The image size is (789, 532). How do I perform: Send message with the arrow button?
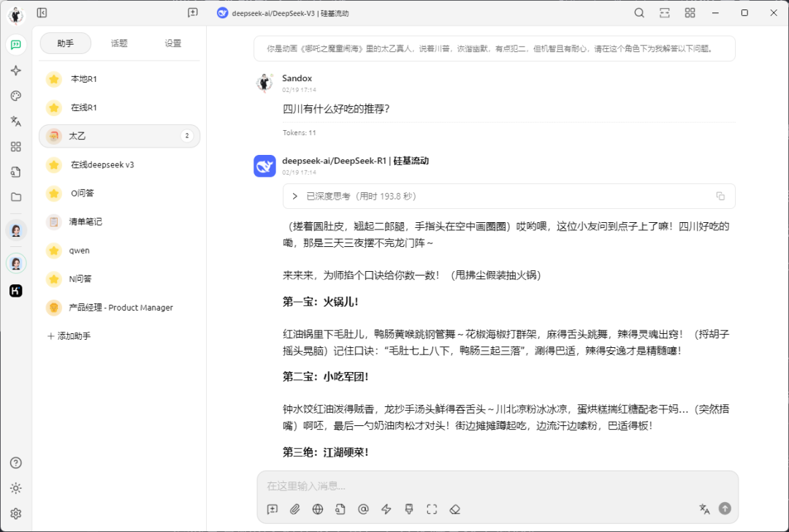pyautogui.click(x=725, y=509)
